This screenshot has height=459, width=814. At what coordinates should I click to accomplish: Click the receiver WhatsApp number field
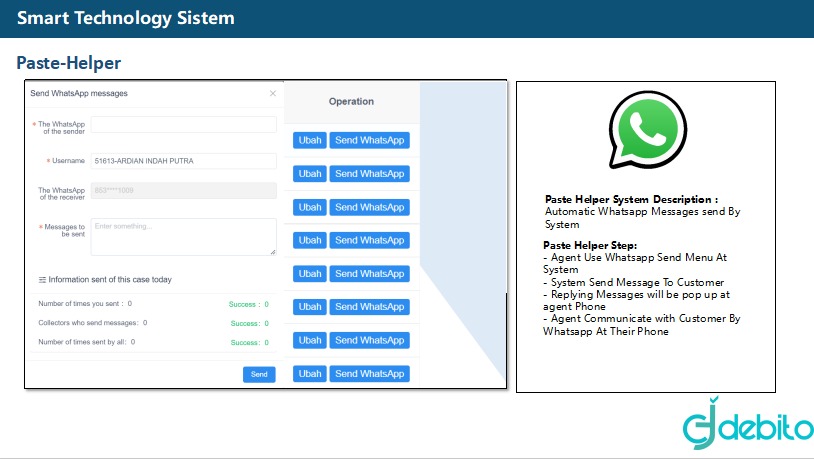pos(184,191)
